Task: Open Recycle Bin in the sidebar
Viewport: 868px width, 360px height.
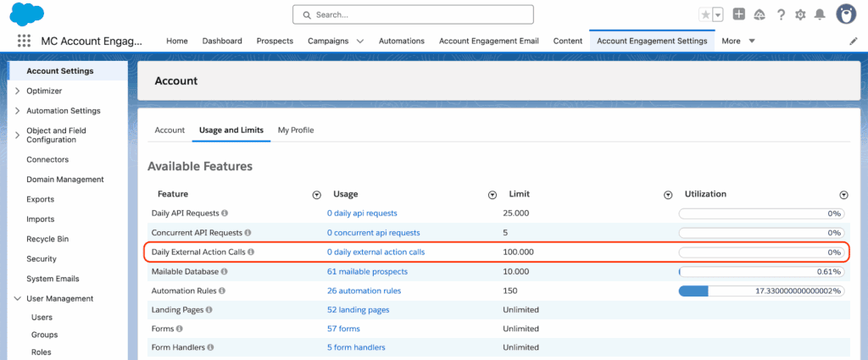Action: click(x=47, y=239)
